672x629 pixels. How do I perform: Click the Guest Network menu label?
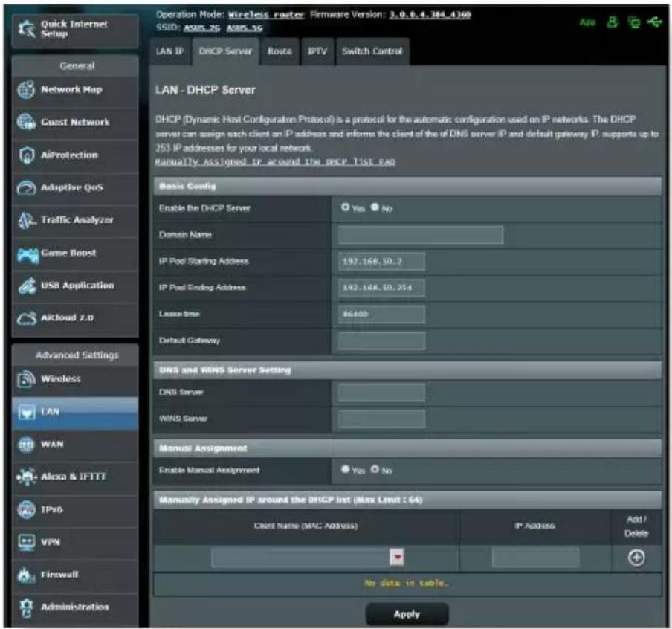[75, 122]
